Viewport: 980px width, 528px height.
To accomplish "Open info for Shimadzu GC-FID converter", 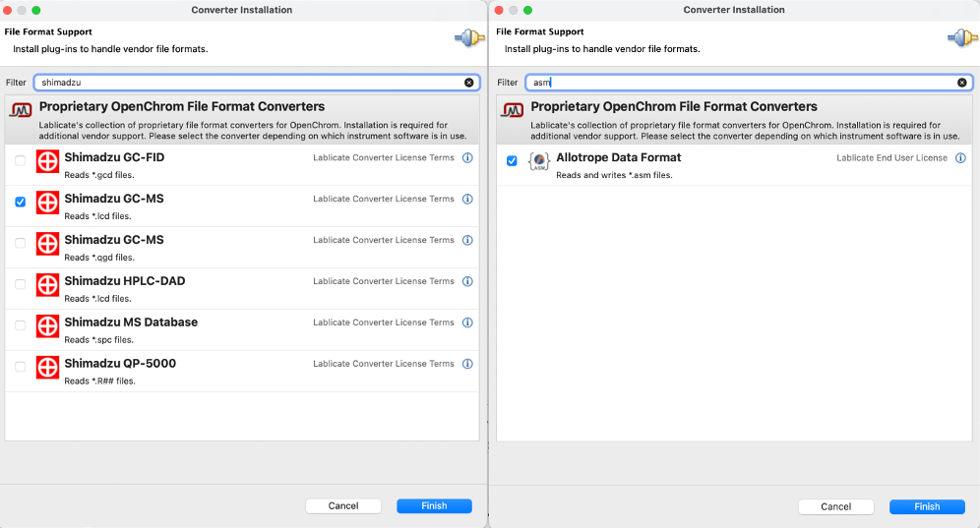I will (467, 158).
